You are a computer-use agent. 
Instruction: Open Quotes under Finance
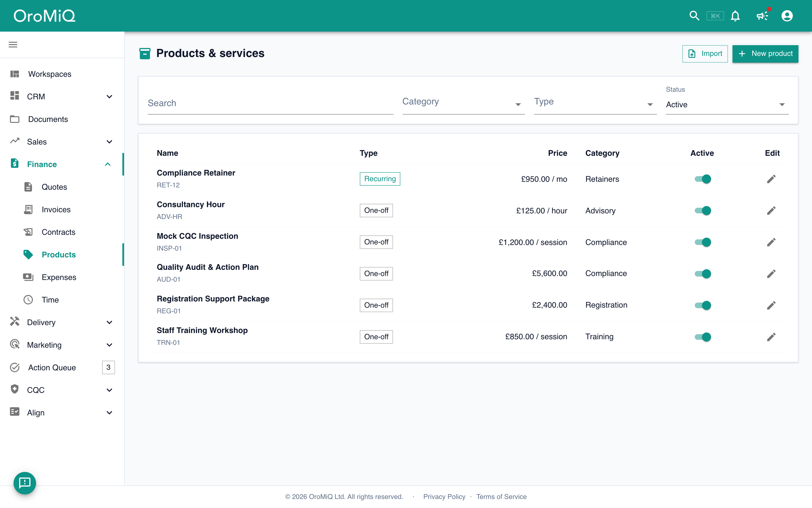tap(62, 187)
